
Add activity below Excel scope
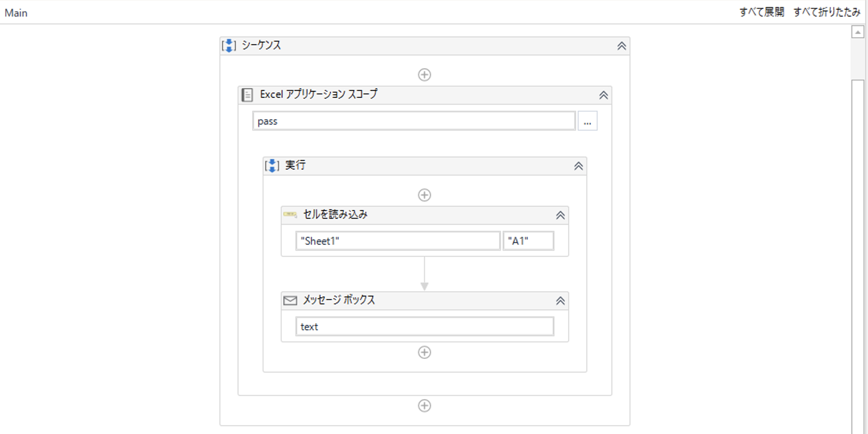(424, 405)
